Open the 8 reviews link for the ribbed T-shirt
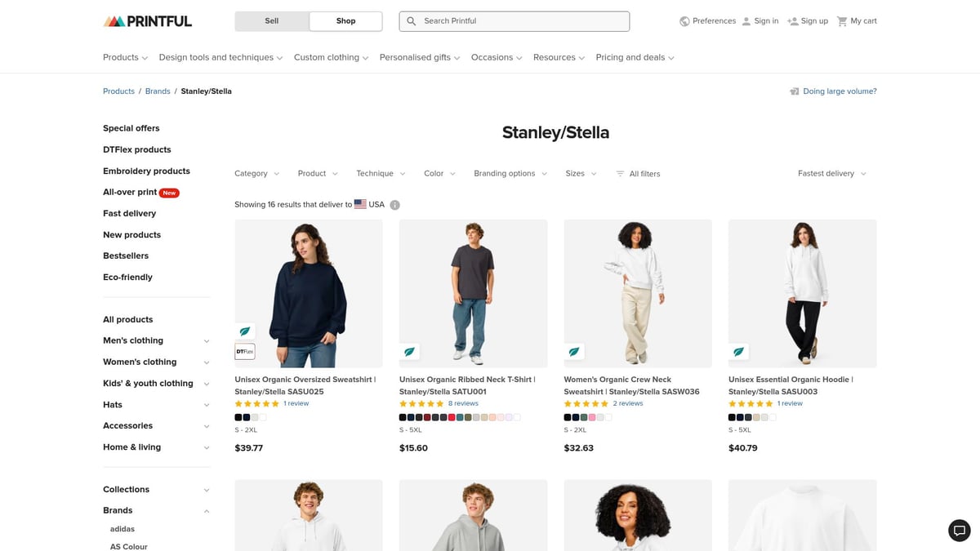 coord(464,402)
